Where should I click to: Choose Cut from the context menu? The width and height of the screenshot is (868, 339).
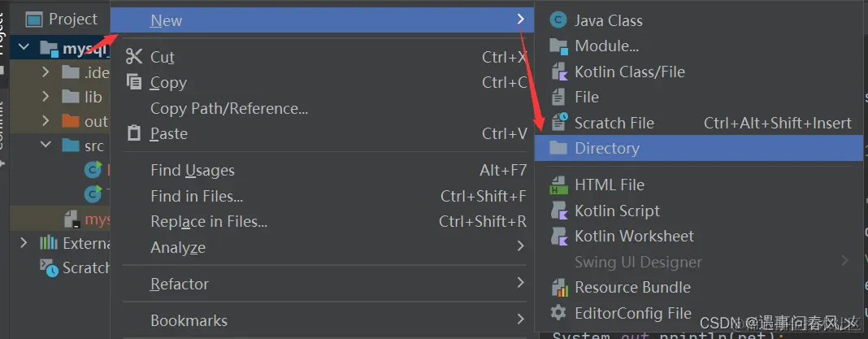(322, 57)
